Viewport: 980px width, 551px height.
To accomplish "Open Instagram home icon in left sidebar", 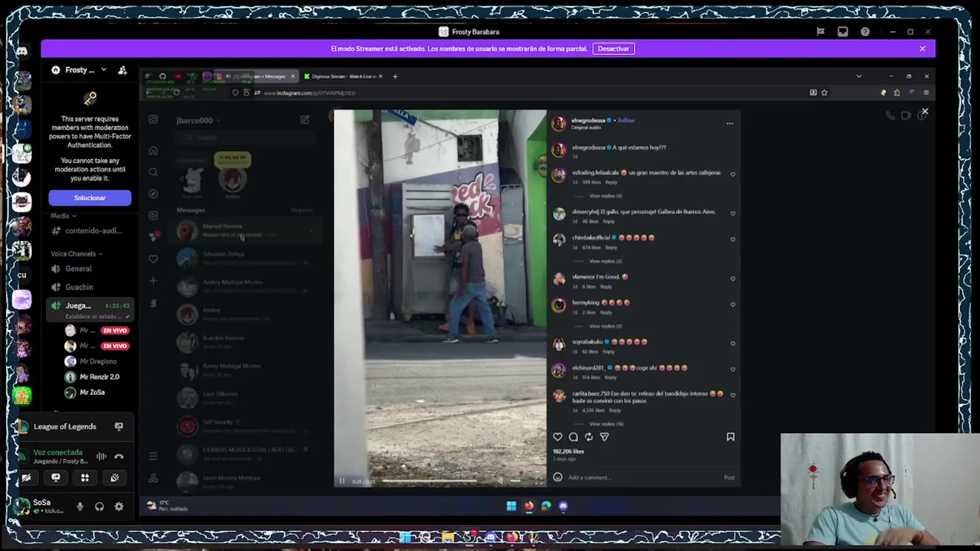I will click(x=153, y=151).
